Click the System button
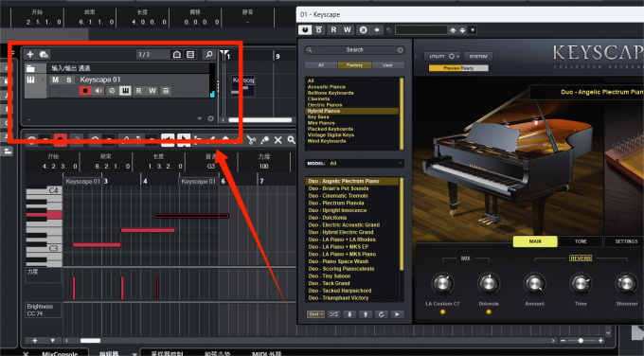 tap(478, 56)
